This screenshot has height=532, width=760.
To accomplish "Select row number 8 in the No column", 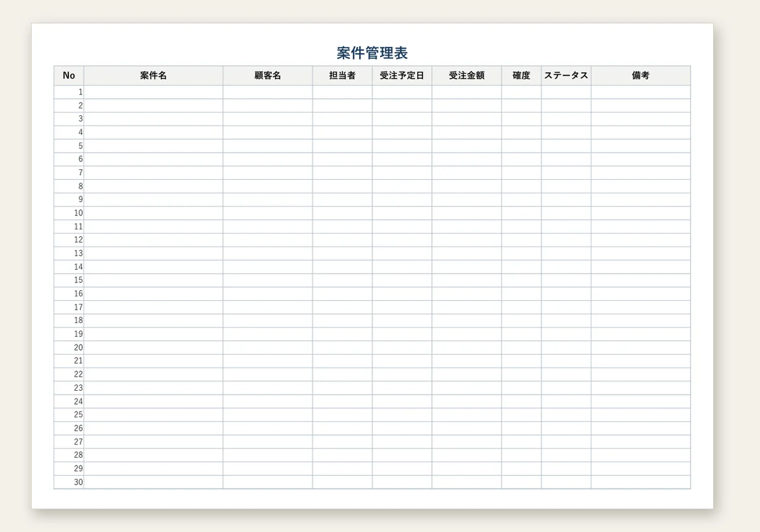I will [x=69, y=186].
